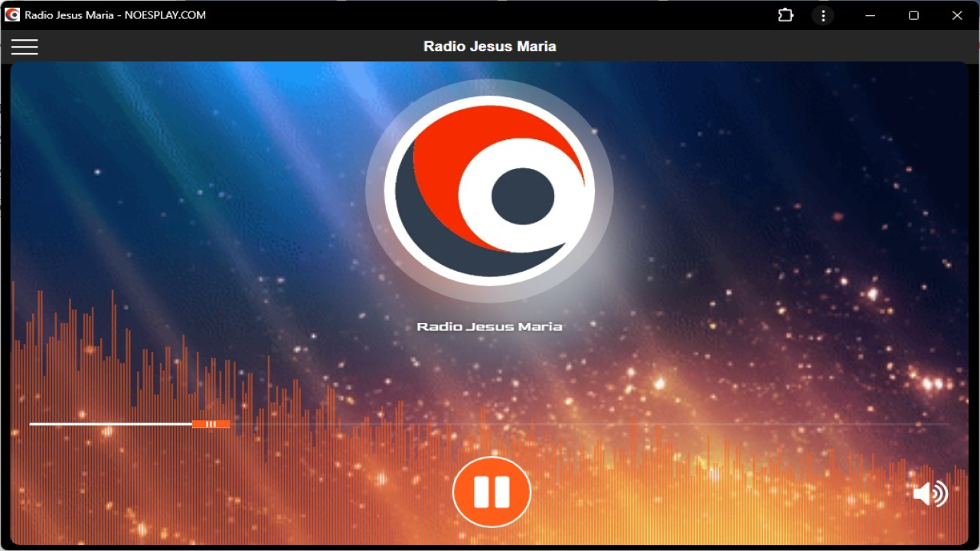Viewport: 980px width, 551px height.
Task: Open the extensions puzzle icon
Action: tap(786, 15)
